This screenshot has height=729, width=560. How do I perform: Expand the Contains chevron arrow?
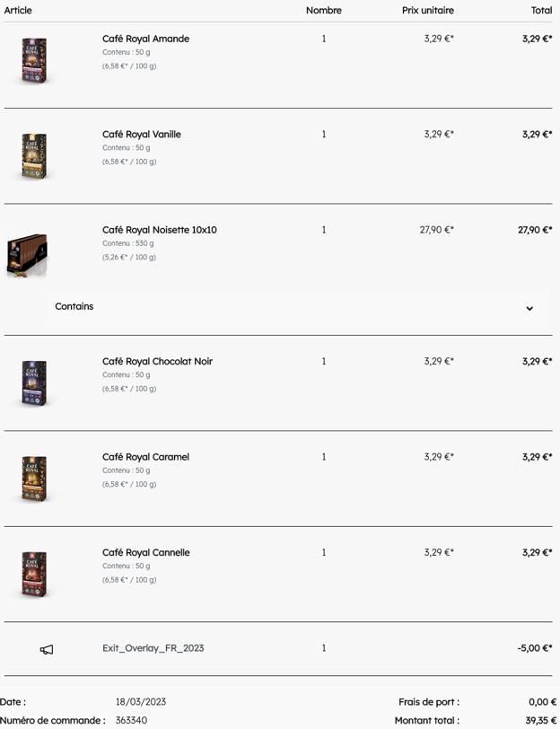pyautogui.click(x=529, y=308)
